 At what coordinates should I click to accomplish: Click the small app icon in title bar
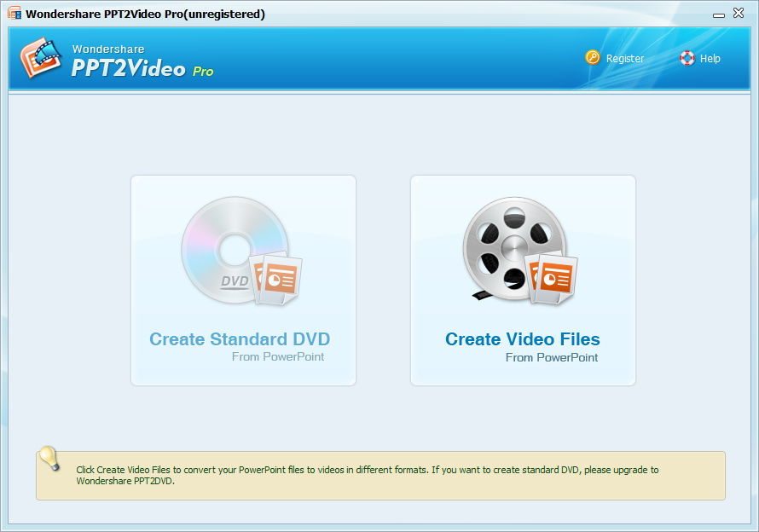coord(14,14)
